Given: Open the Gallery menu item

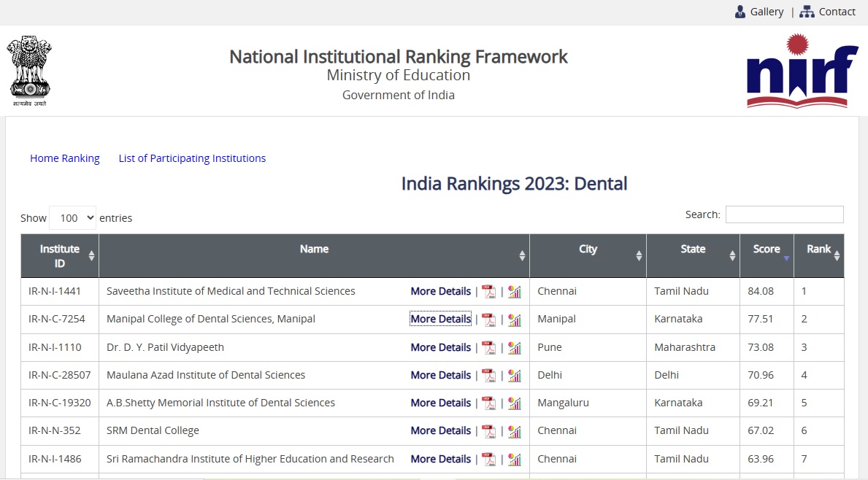Looking at the screenshot, I should pos(759,12).
